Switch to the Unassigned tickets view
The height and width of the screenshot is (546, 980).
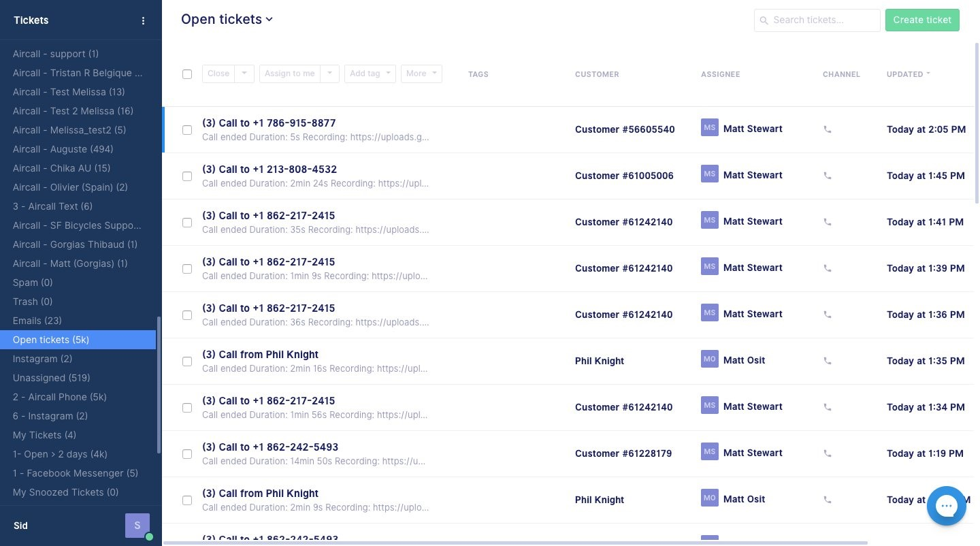[x=51, y=378]
